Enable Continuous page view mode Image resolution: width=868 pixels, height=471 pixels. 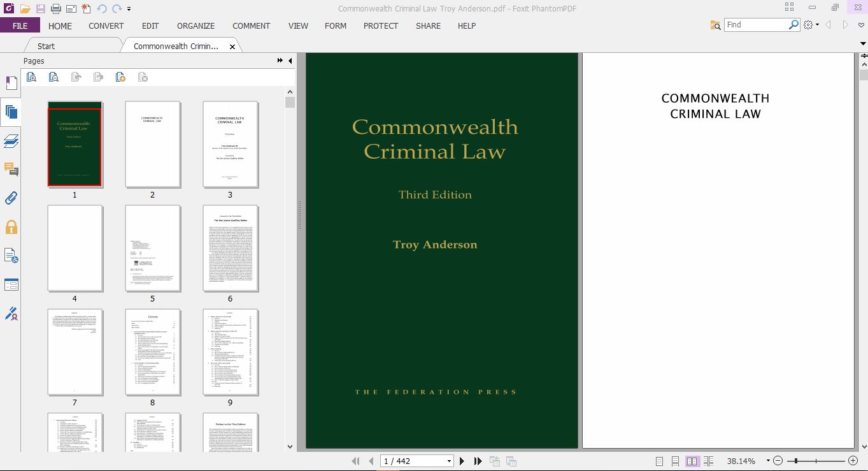coord(675,461)
